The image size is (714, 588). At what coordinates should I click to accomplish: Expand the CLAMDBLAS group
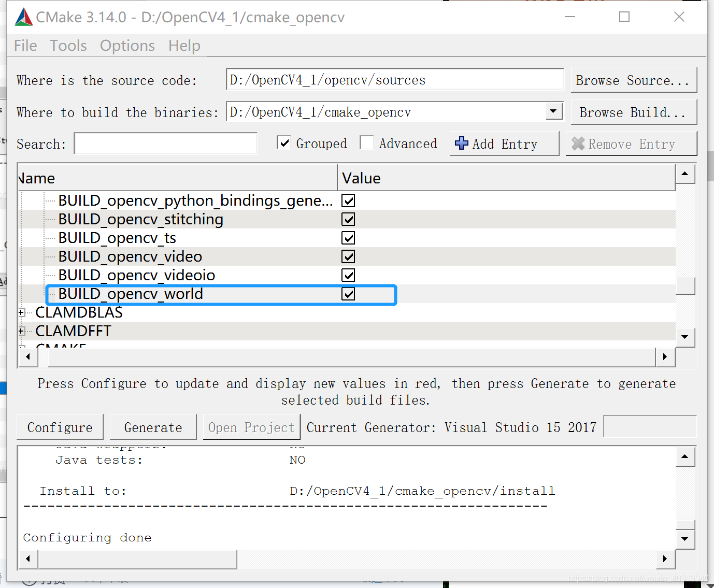pyautogui.click(x=22, y=312)
